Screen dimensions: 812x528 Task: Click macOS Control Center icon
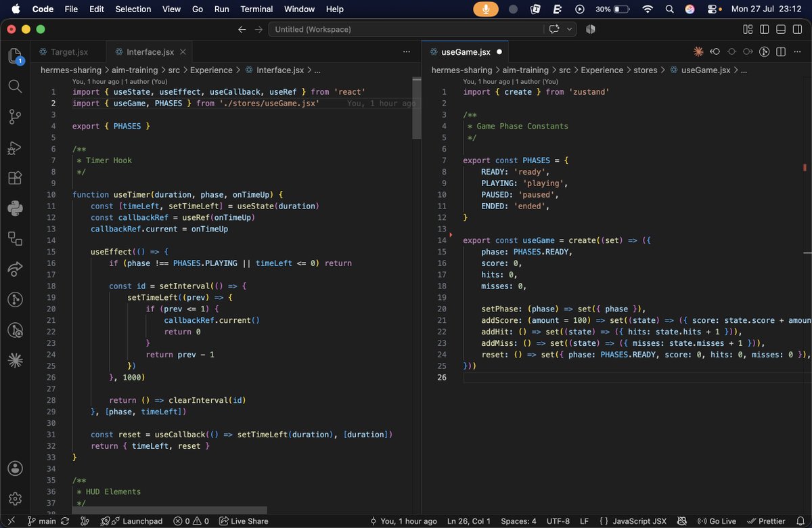pyautogui.click(x=711, y=9)
